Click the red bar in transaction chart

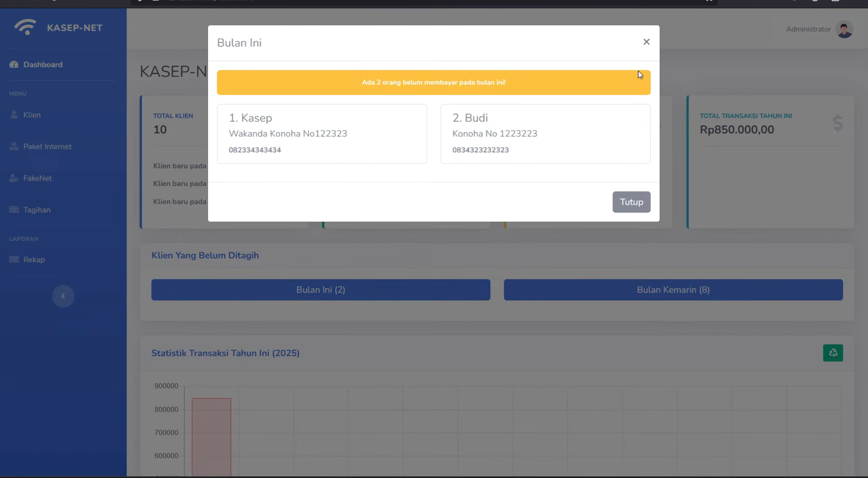[211, 437]
